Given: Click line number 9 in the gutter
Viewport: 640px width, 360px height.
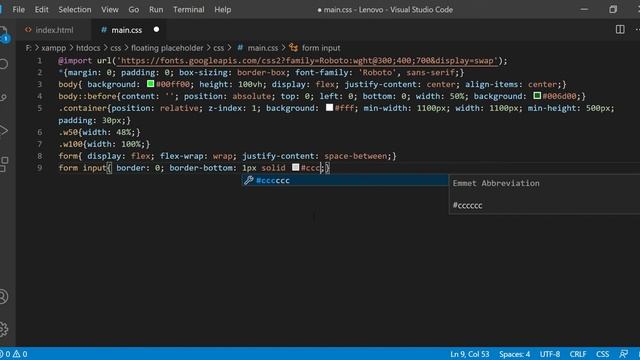Looking at the screenshot, I should (x=40, y=168).
